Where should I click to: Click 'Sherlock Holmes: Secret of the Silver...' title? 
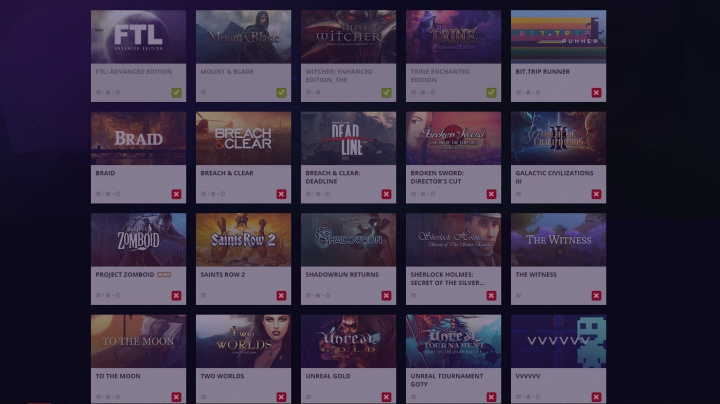click(447, 279)
